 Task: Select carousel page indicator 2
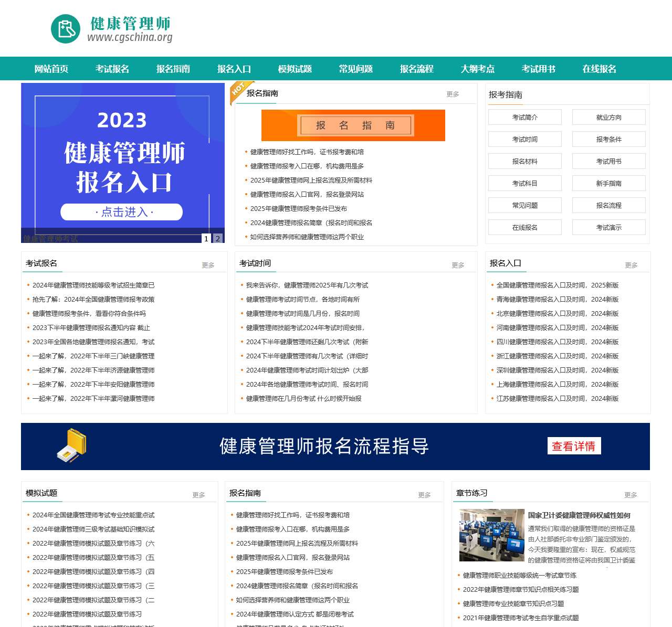[x=217, y=238]
